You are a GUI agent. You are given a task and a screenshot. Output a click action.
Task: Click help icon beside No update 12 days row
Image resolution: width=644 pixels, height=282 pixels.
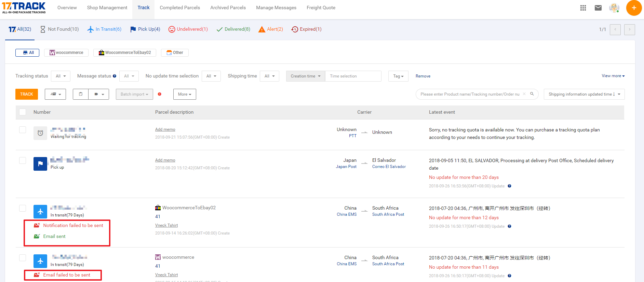tap(509, 226)
